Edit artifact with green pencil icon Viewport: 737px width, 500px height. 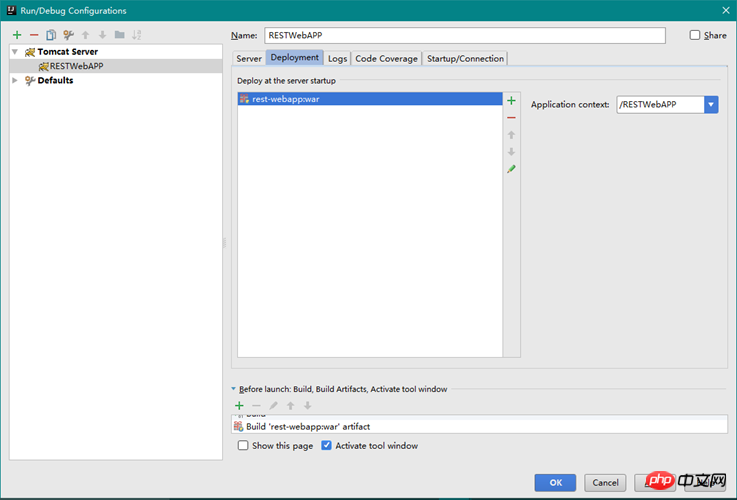(511, 169)
